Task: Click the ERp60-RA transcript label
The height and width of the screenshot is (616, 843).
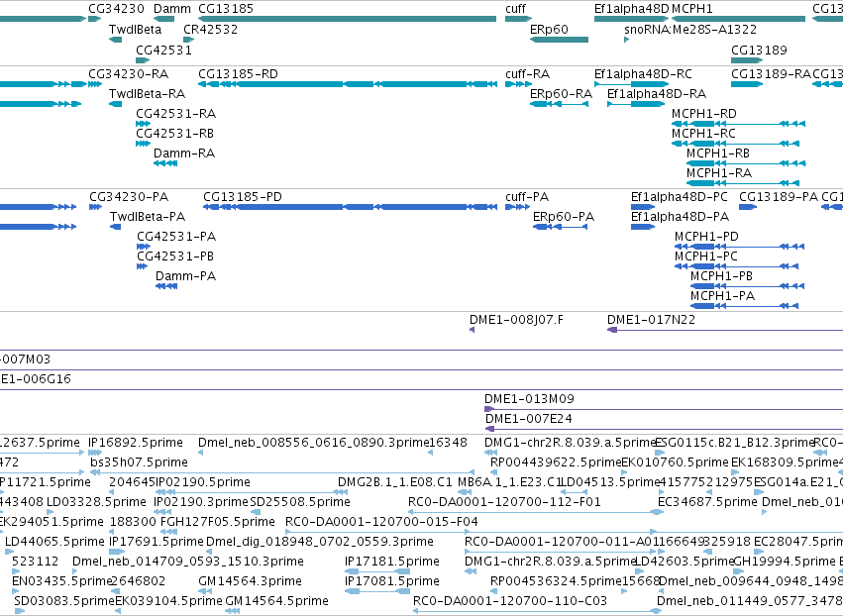Action: 562,93
